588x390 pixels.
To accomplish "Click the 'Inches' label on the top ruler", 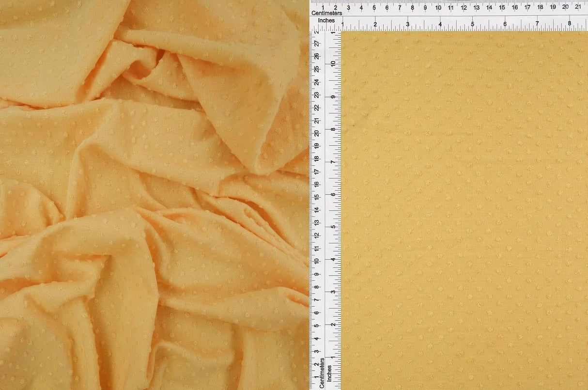I will [326, 21].
